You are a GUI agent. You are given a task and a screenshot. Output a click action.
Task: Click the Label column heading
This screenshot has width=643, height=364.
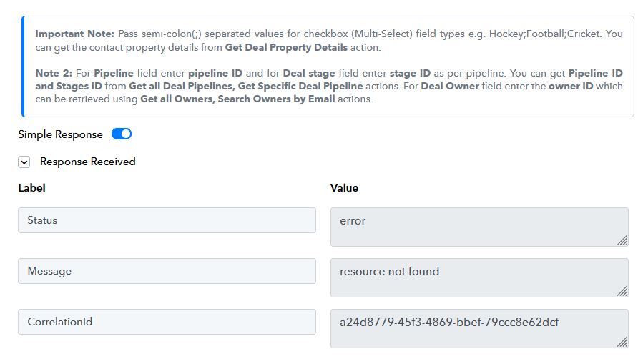coord(31,188)
